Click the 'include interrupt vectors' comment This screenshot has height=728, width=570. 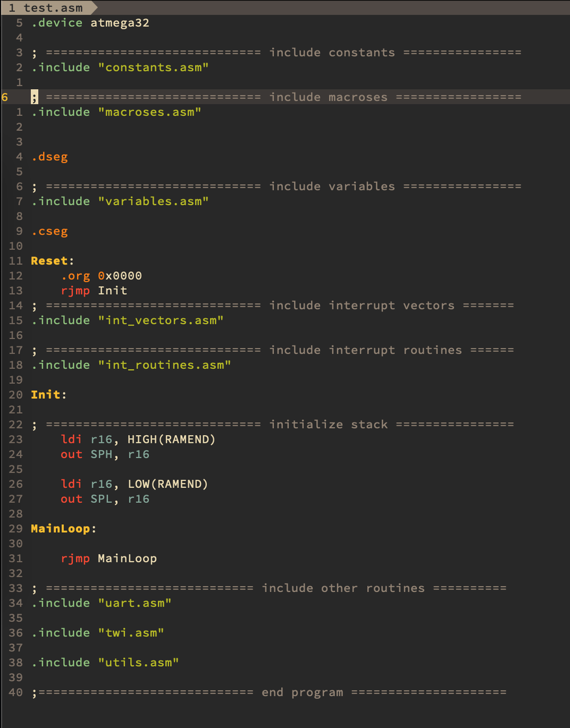273,306
